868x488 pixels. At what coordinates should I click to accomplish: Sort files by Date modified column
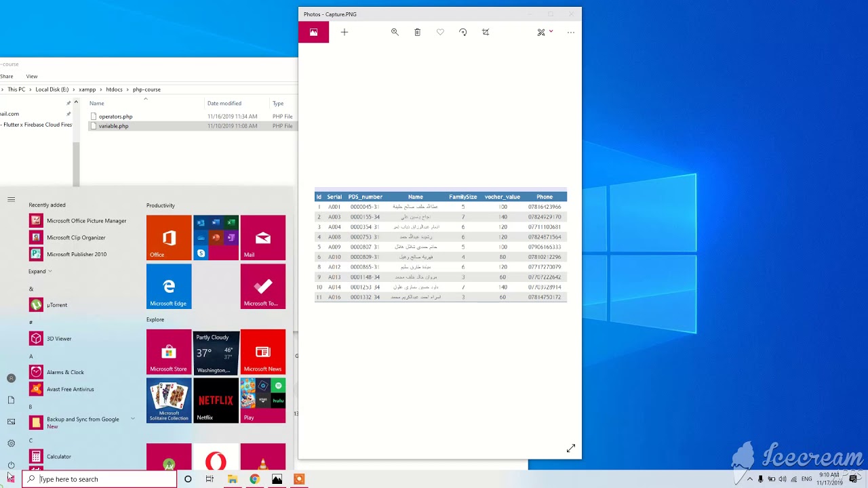pos(224,104)
